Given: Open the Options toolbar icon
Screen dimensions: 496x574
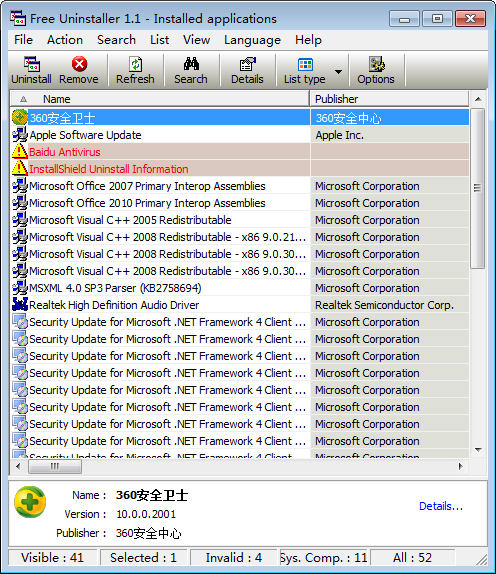Looking at the screenshot, I should (x=376, y=64).
